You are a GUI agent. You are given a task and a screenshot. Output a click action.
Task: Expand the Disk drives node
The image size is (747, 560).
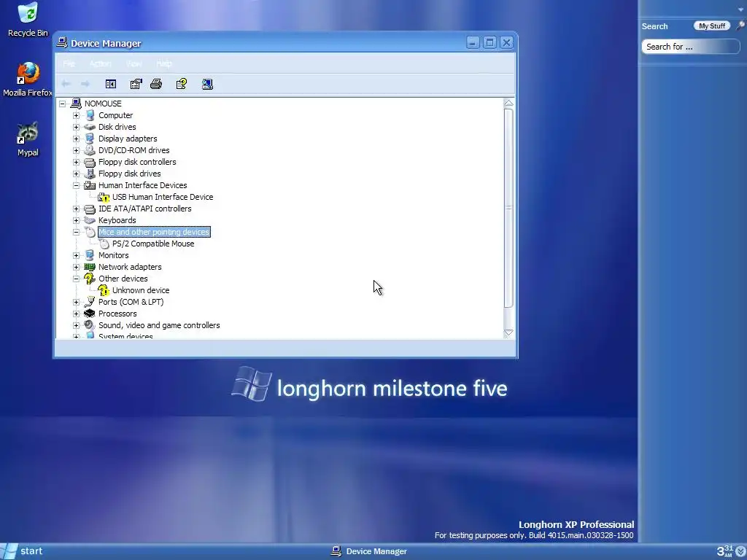click(76, 127)
